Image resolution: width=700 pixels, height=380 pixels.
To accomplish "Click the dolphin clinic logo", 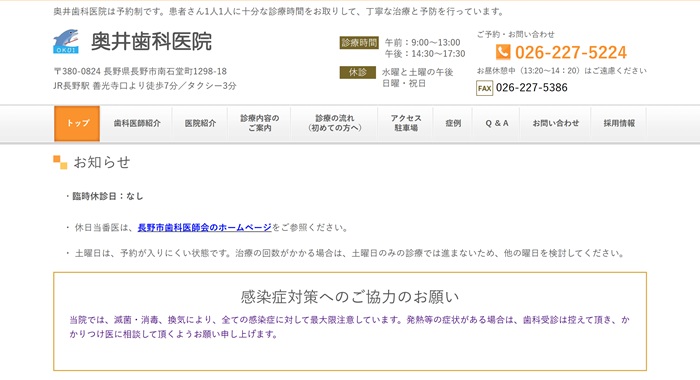I will point(66,42).
